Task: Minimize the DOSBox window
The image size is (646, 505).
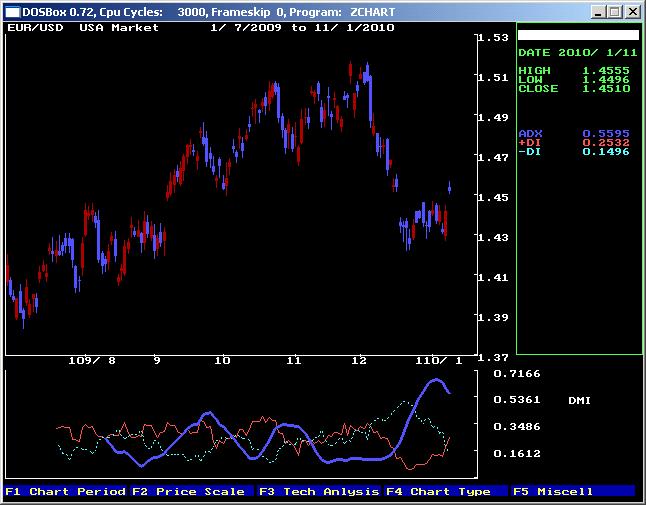Action: (598, 12)
